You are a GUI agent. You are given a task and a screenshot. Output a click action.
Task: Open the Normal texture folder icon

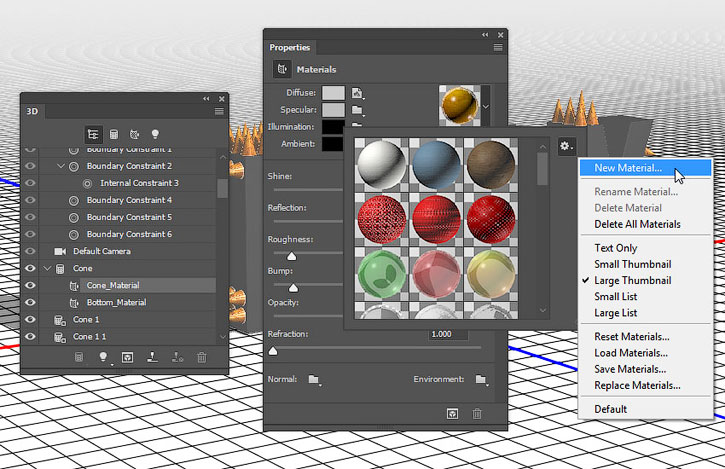314,380
